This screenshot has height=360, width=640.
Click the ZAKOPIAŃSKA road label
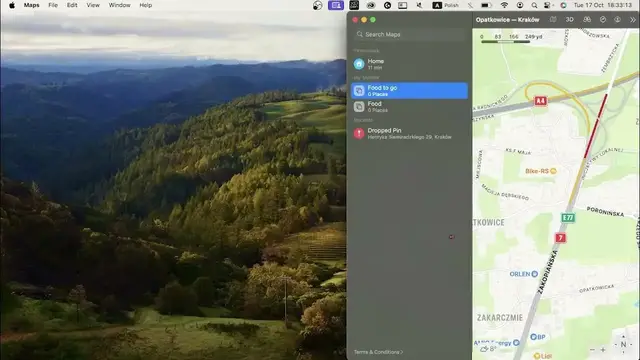547,272
